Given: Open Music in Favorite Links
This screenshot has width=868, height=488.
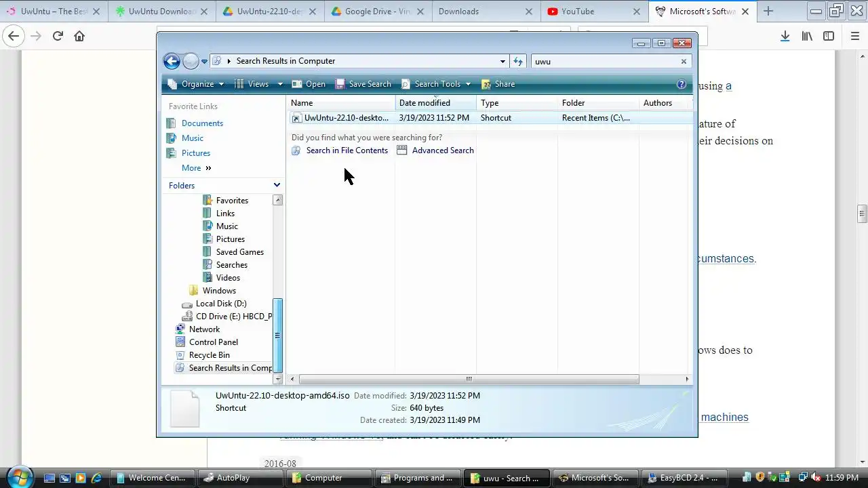Looking at the screenshot, I should (x=192, y=138).
